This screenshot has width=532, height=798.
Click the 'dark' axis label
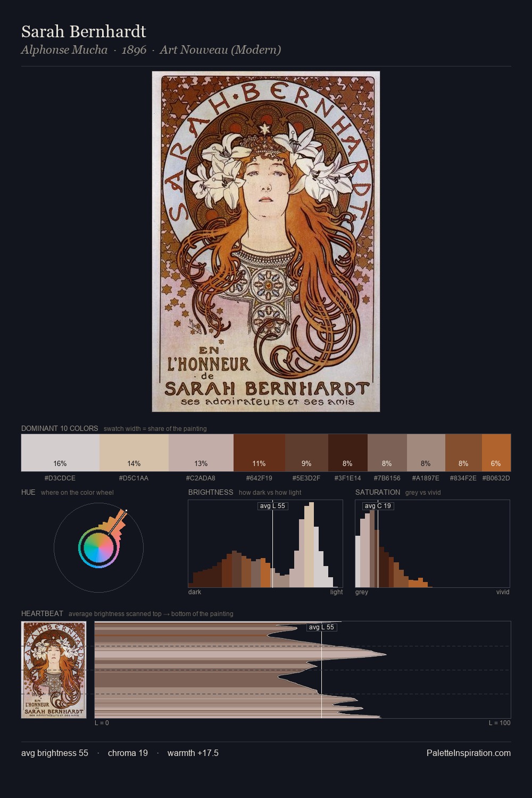195,592
